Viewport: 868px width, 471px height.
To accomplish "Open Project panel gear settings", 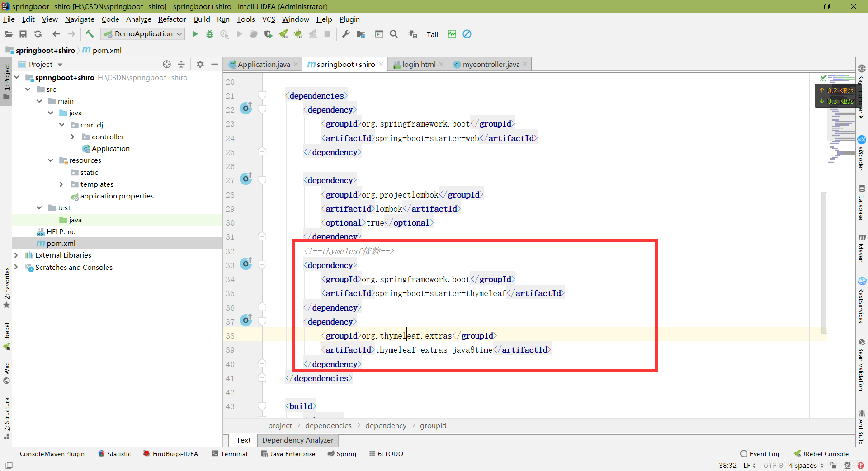I will pyautogui.click(x=200, y=64).
